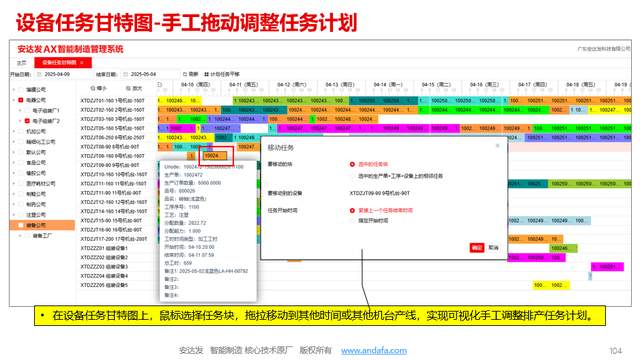This screenshot has width=640, height=360.
Task: Click the 缩小 zoom-out icon
Action: (x=93, y=89)
